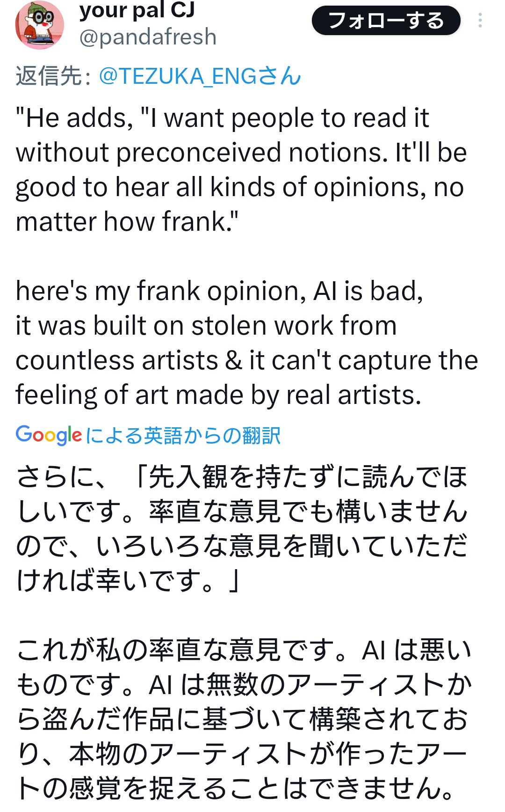Image resolution: width=505 pixels, height=812 pixels.
Task: Open the 'your pal CJ' display name
Action: [x=137, y=10]
